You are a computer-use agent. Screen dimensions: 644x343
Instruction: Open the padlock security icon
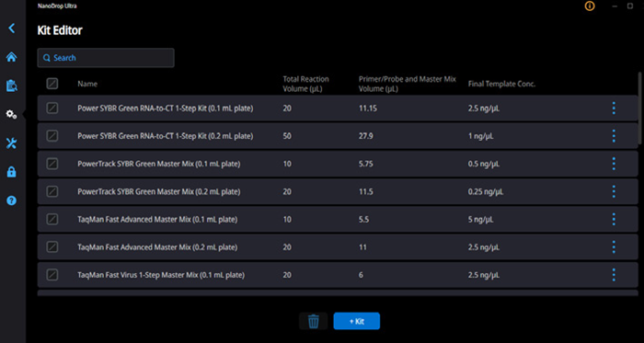tap(11, 172)
